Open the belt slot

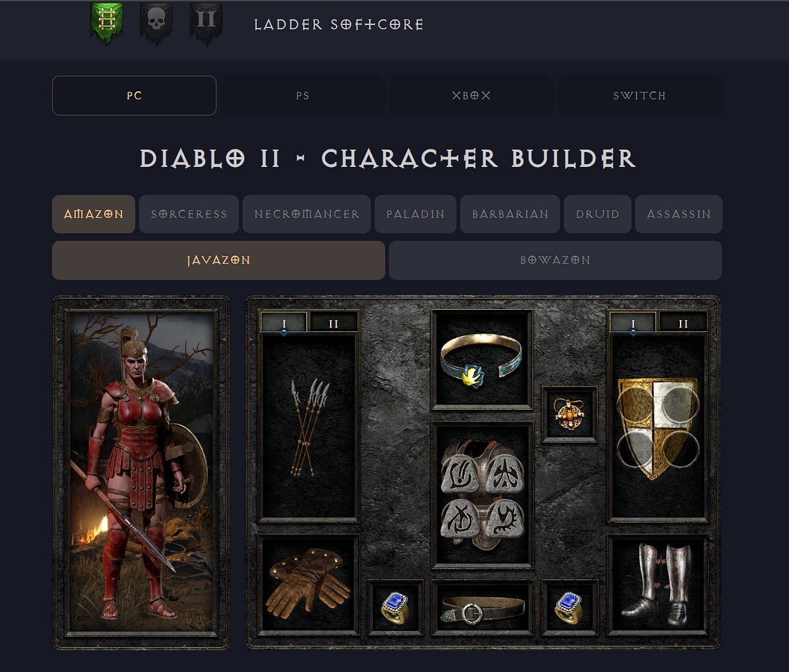point(482,607)
